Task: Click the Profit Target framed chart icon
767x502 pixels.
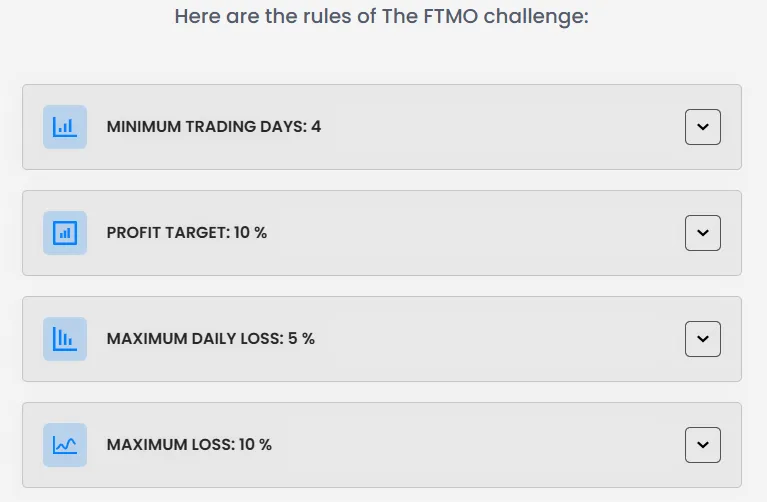Action: coord(65,233)
